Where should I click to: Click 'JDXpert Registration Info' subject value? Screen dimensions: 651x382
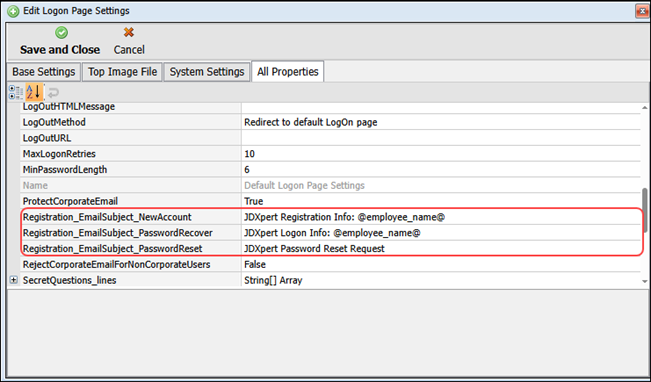point(345,217)
